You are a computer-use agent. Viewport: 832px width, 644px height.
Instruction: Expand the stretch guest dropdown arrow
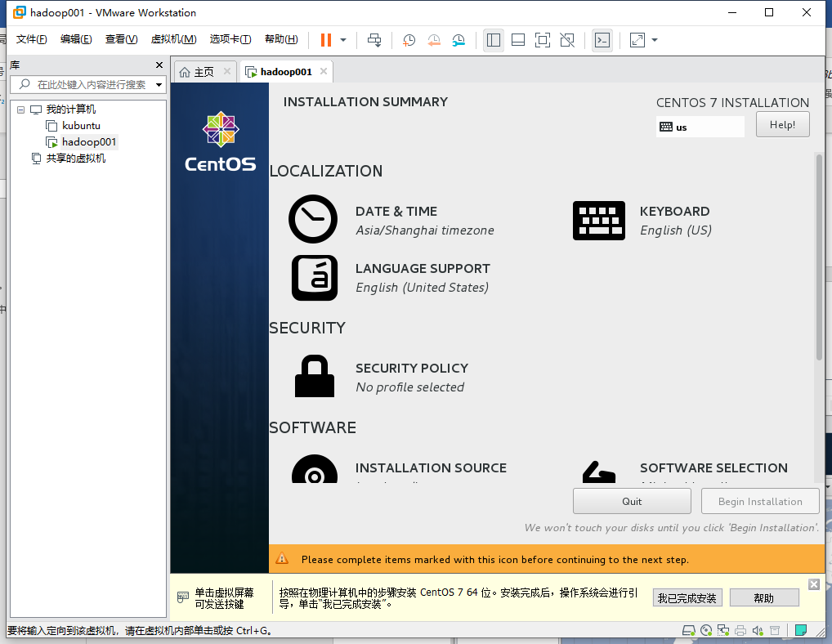click(655, 40)
